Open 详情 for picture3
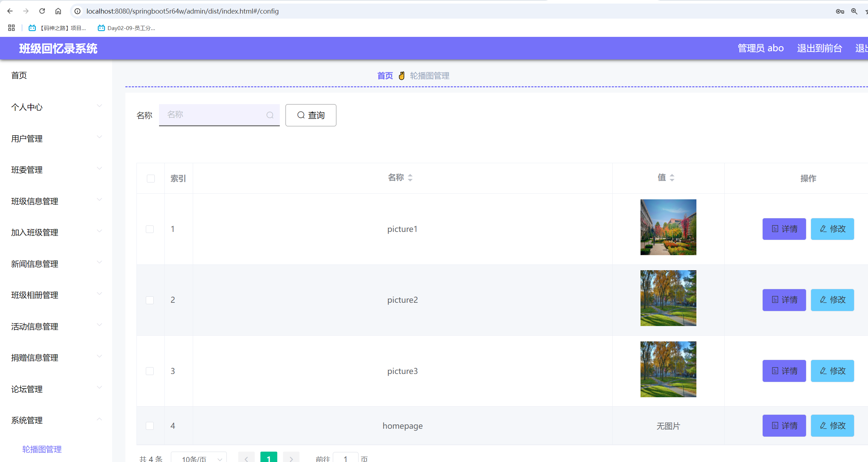Viewport: 868px width, 462px height. tap(784, 371)
